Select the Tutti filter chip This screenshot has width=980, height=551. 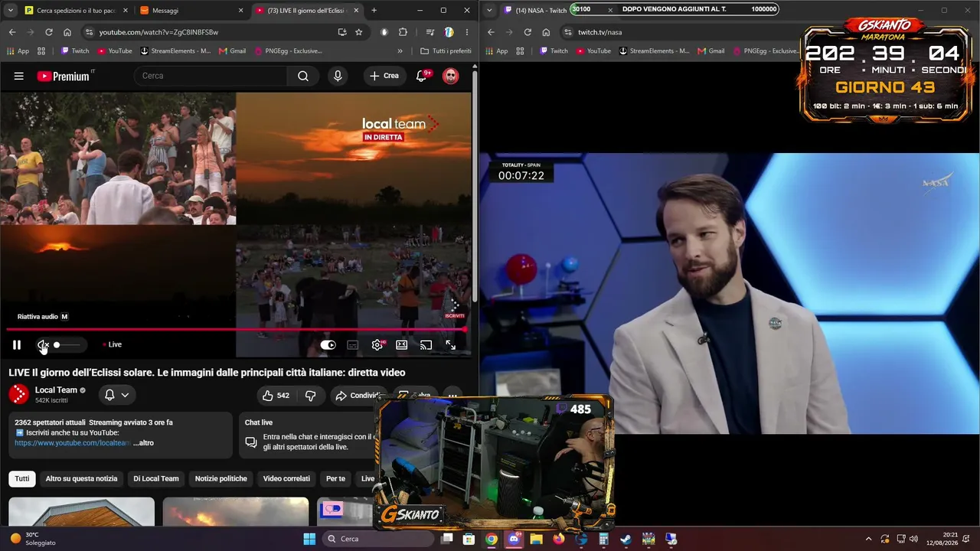(x=22, y=479)
